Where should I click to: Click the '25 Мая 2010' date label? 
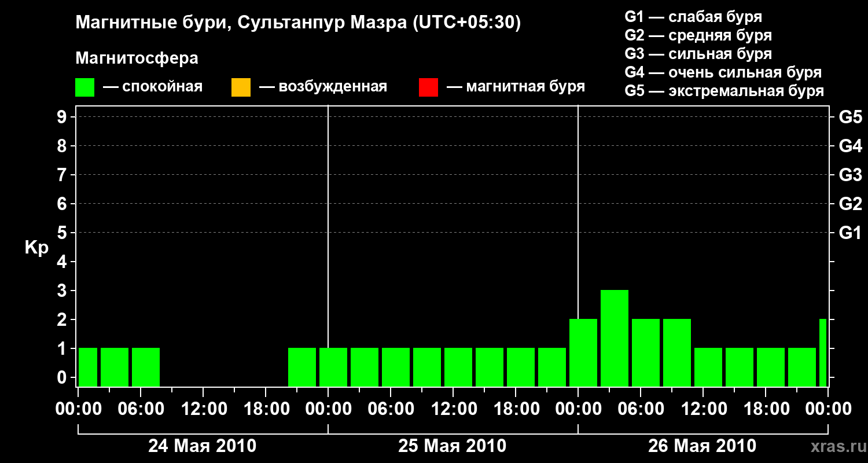(453, 446)
